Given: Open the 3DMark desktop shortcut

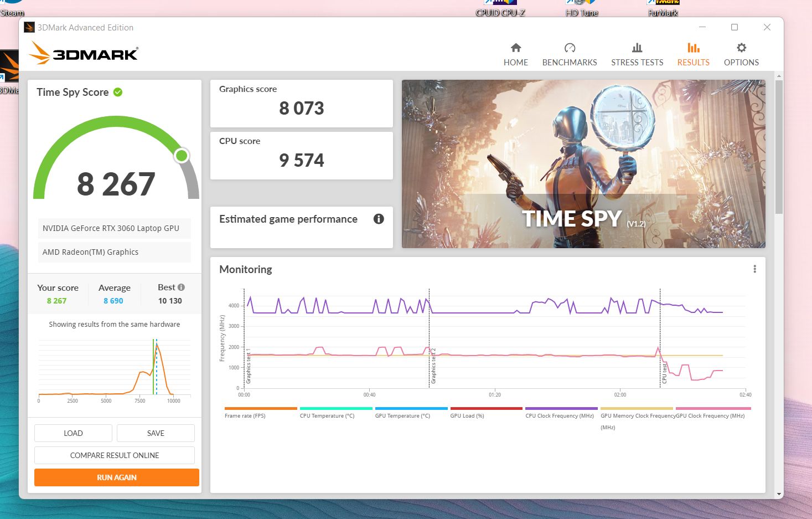Looking at the screenshot, I should tap(9, 72).
